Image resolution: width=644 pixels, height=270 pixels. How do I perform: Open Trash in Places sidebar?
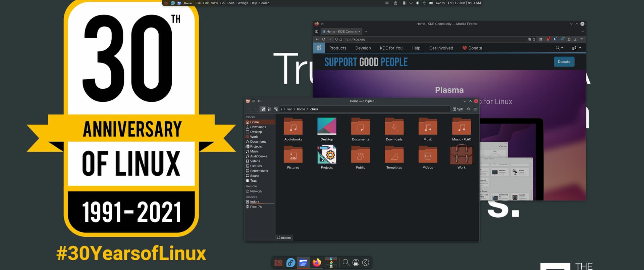coord(260,181)
